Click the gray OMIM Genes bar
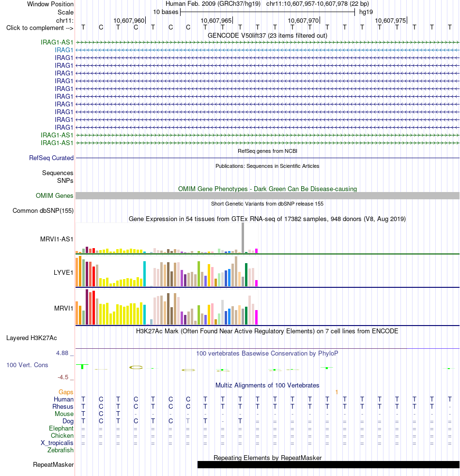 [267, 196]
